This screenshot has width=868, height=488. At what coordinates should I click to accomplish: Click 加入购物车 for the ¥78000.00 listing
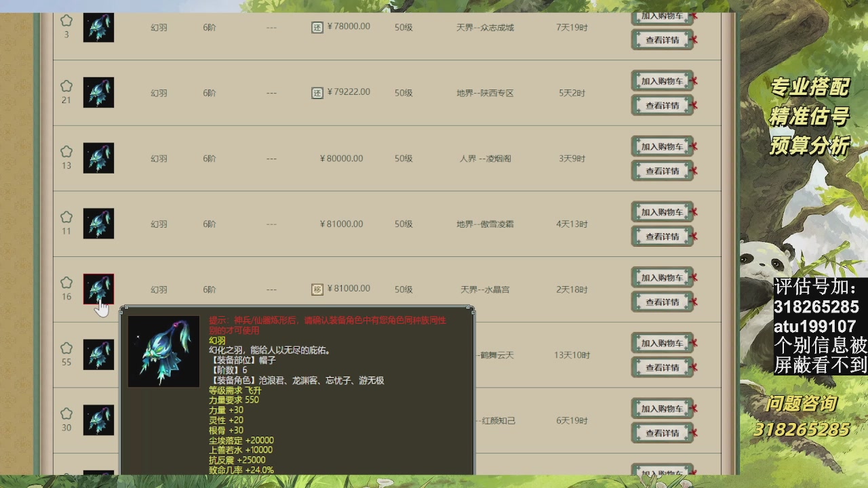(x=661, y=17)
